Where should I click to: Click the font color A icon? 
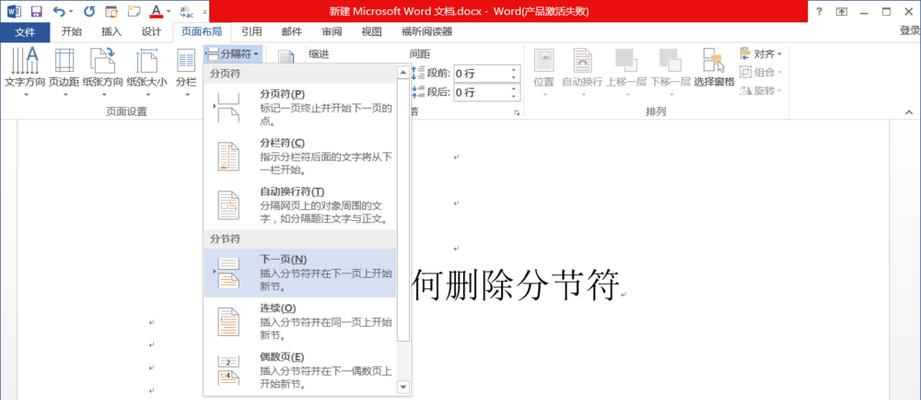tap(156, 11)
